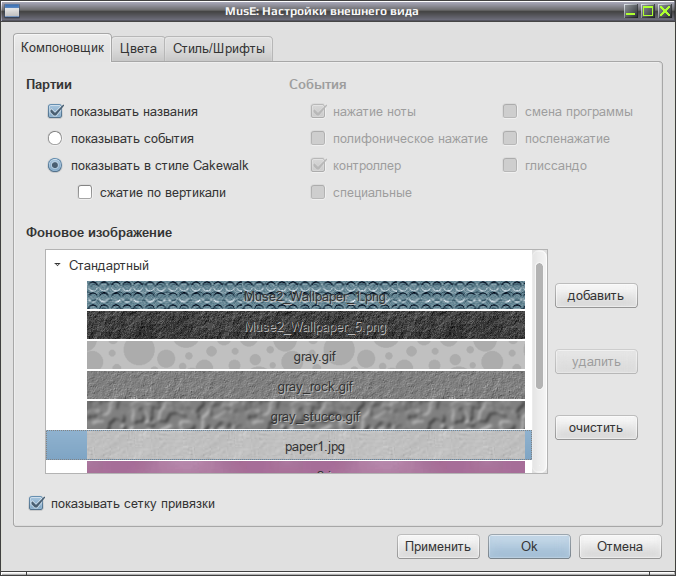This screenshot has width=676, height=576.
Task: Choose the gray_rock.gif background
Action: (x=306, y=385)
